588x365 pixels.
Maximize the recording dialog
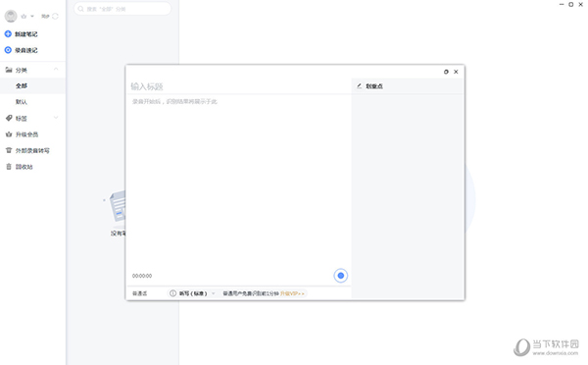click(x=446, y=72)
